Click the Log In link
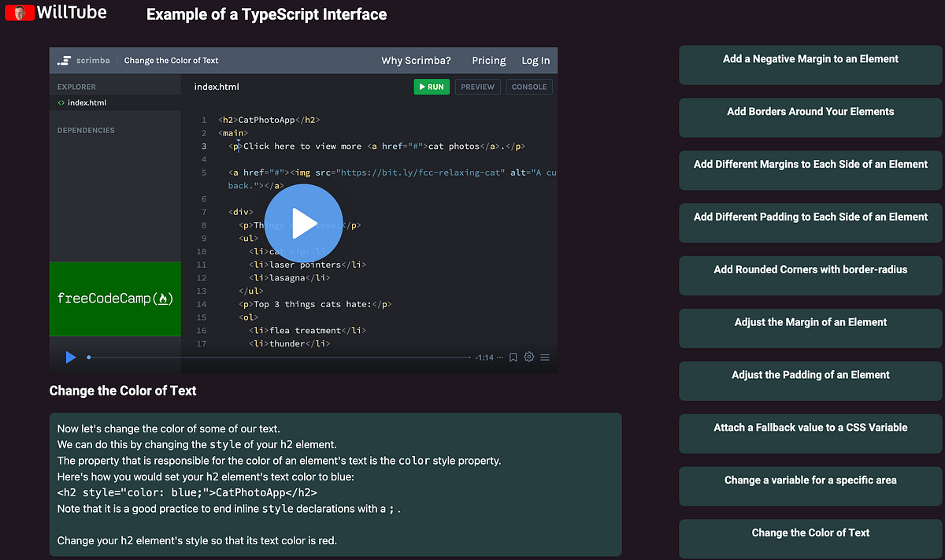The image size is (945, 560). click(535, 61)
